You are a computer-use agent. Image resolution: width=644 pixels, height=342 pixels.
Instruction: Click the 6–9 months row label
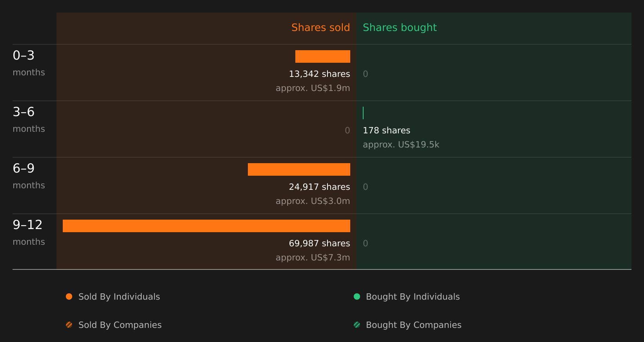[29, 176]
